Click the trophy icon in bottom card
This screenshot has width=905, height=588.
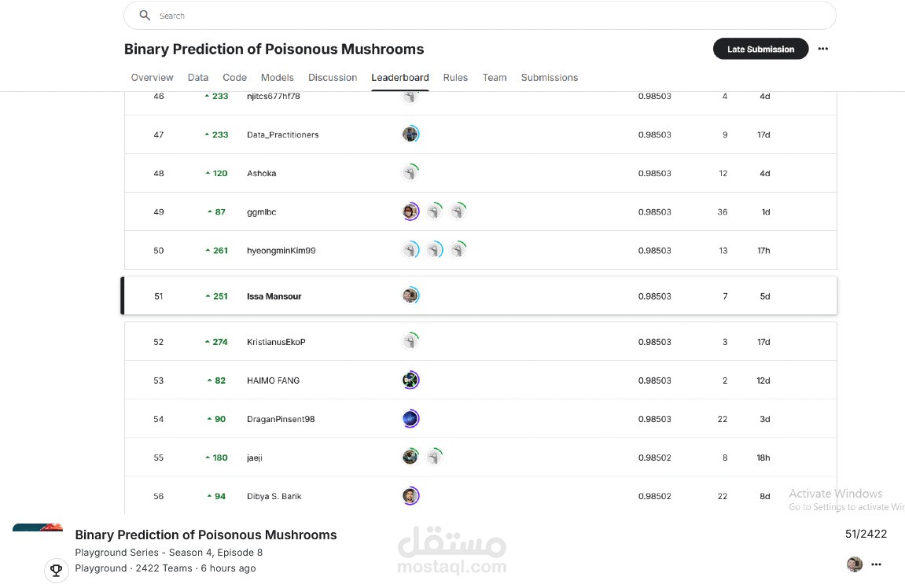(55, 569)
